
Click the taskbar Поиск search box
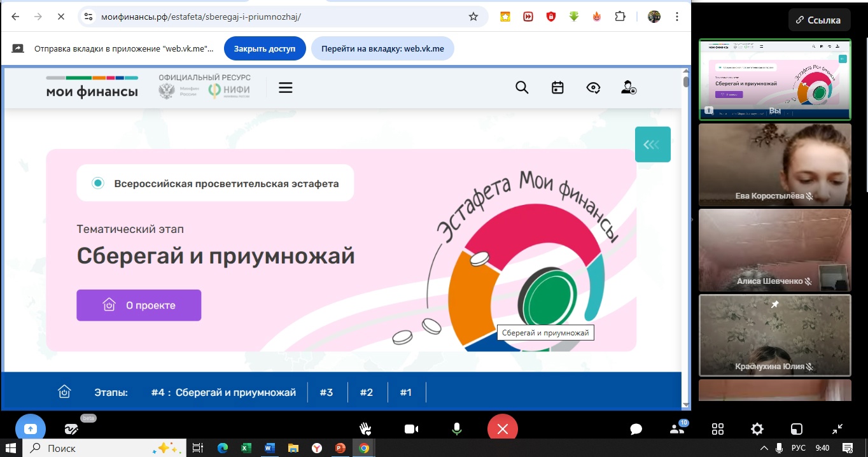(103, 448)
